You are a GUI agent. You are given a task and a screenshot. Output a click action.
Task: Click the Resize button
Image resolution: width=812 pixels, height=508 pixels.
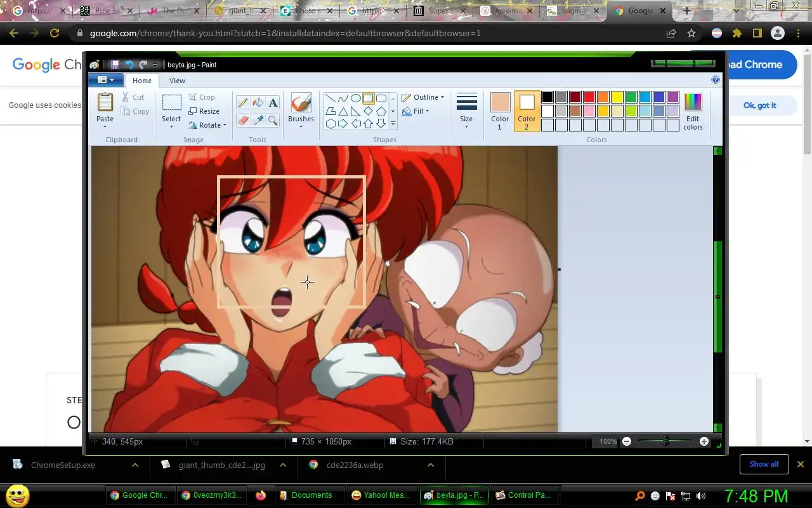click(204, 111)
